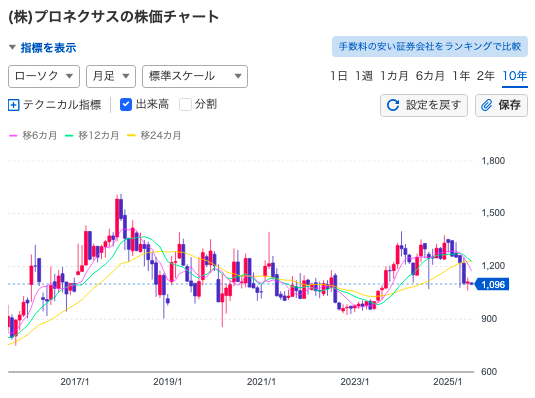Screen dimensions: 535x398
Task: Open the 標準スケール scale dropdown
Action: (195, 76)
